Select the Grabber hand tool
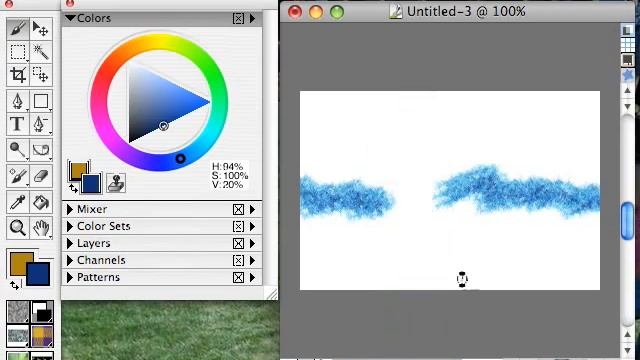This screenshot has width=640, height=360. (41, 228)
